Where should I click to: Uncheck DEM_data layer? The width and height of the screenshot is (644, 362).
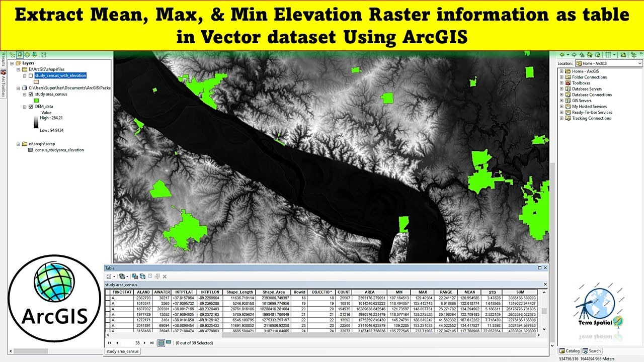point(31,107)
